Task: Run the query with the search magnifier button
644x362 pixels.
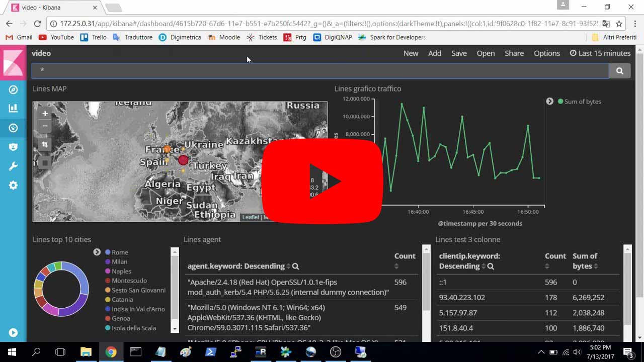Action: click(619, 71)
